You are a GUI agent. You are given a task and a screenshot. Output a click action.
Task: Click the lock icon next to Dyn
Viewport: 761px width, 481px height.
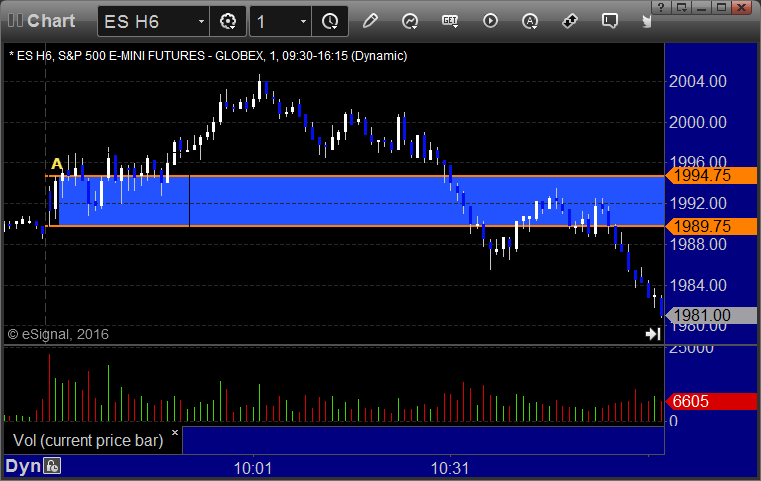click(52, 466)
